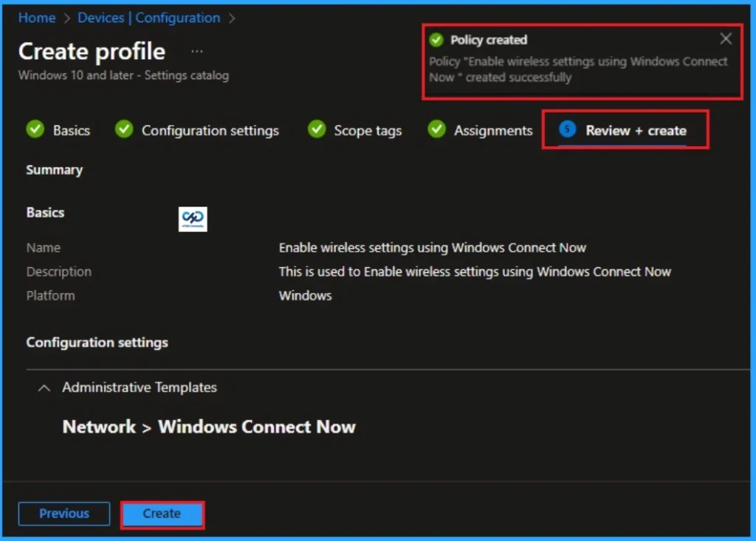Open Devices | Configuration from the breadcrumb

(x=148, y=17)
